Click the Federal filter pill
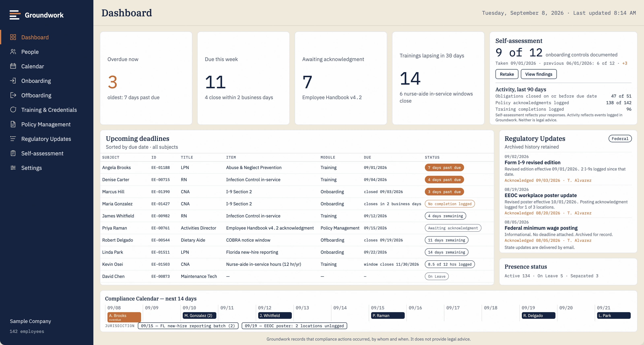 [x=620, y=139]
